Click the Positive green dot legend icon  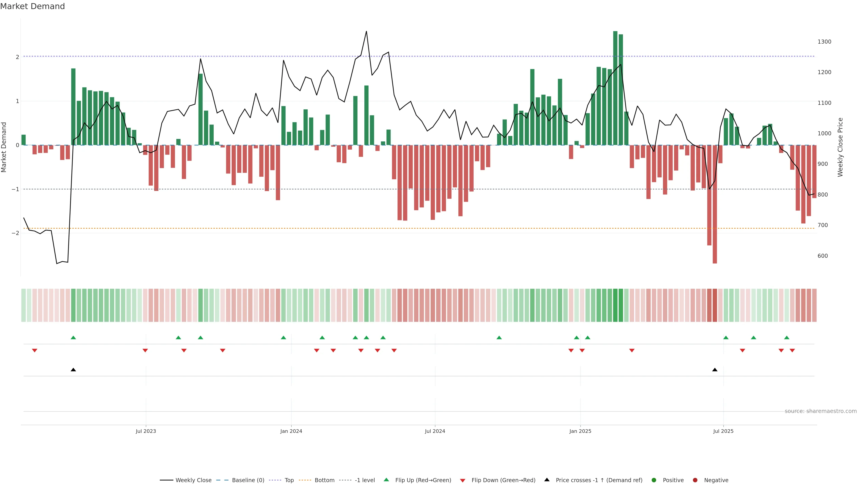[x=654, y=480]
